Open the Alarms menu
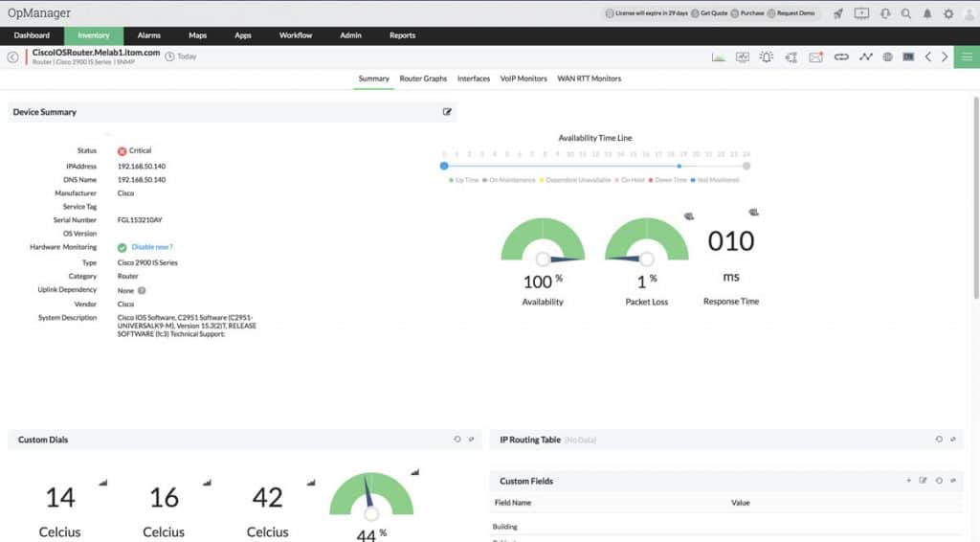Viewport: 980px width, 542px height. (148, 35)
